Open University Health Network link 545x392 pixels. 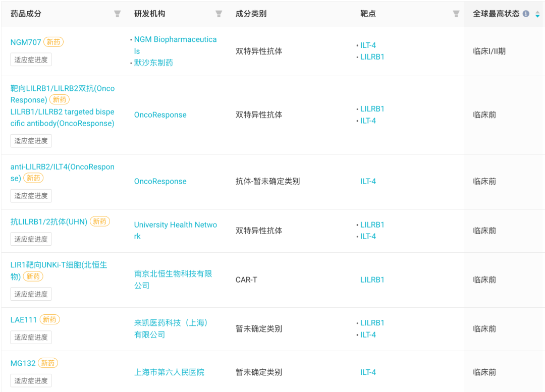(175, 231)
